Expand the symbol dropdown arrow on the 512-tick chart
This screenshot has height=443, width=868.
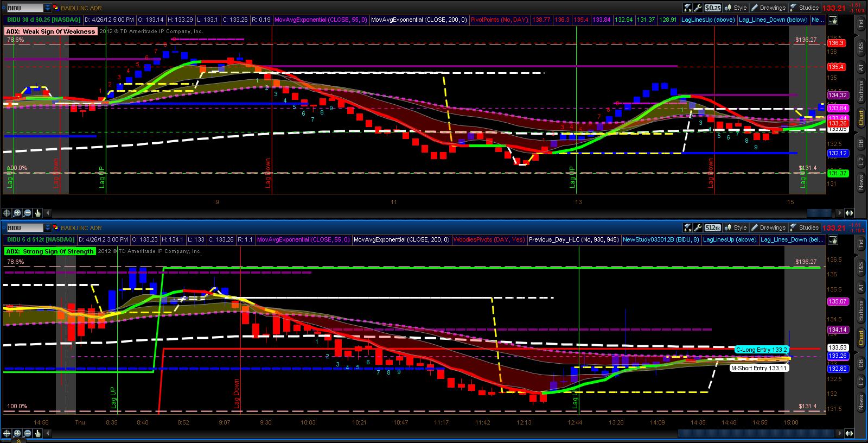tap(47, 228)
